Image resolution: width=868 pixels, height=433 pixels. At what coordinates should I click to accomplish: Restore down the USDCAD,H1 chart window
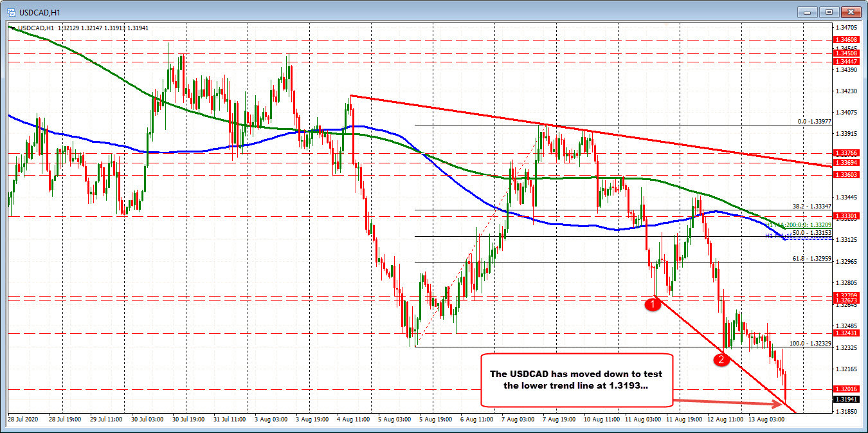coord(829,12)
